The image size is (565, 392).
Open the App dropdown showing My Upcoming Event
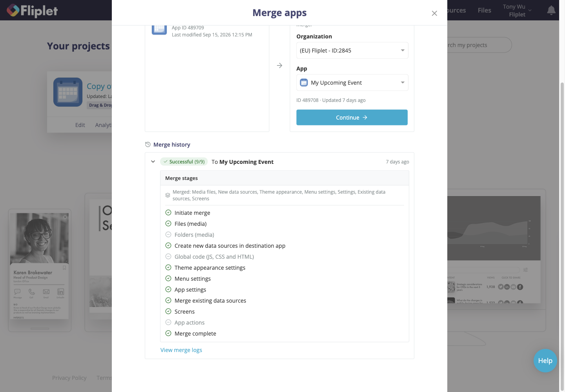(x=352, y=83)
